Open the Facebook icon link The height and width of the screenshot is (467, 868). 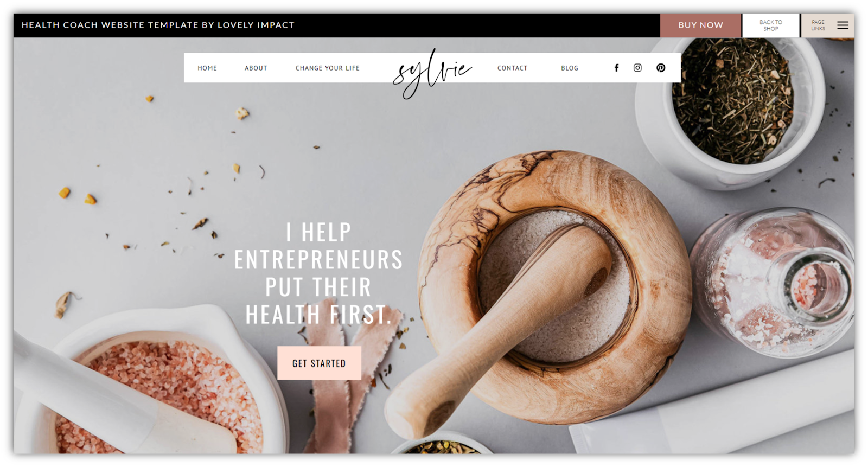(x=616, y=68)
